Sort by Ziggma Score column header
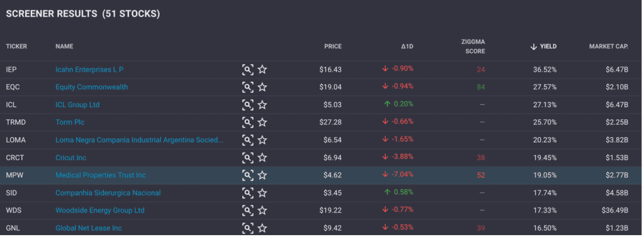Image resolution: width=644 pixels, height=237 pixels. pos(473,47)
